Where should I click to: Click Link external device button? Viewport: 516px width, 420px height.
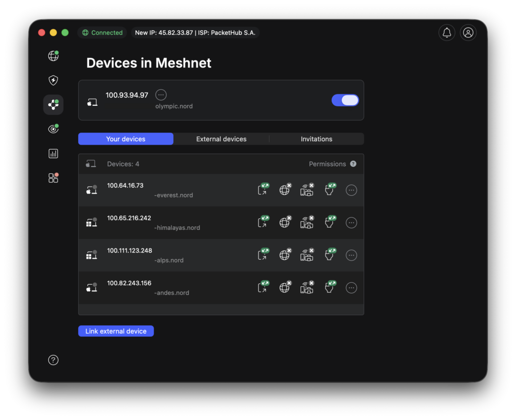116,331
